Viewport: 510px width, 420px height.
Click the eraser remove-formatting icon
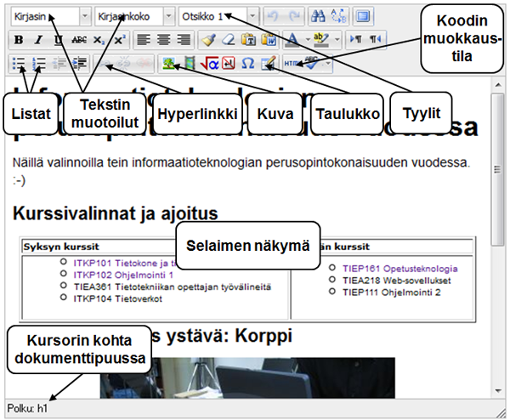tap(229, 40)
